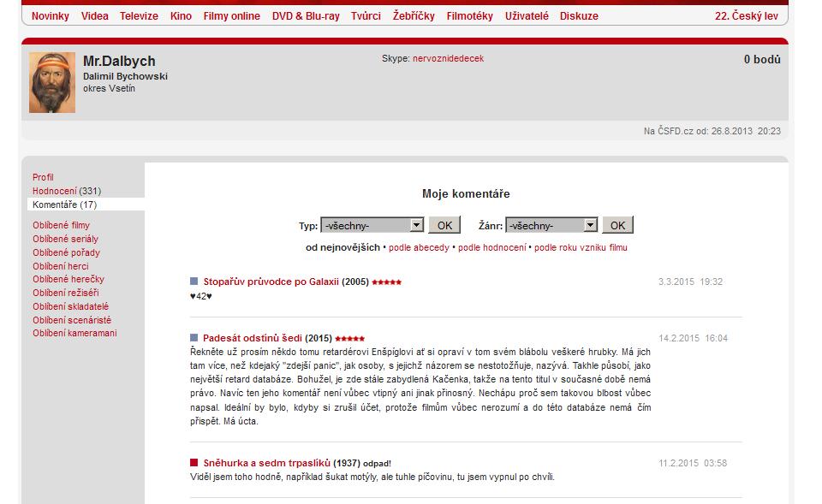Open the film title Sněhurka a sedm trpaslíků
Image resolution: width=822 pixels, height=504 pixels.
tap(266, 463)
